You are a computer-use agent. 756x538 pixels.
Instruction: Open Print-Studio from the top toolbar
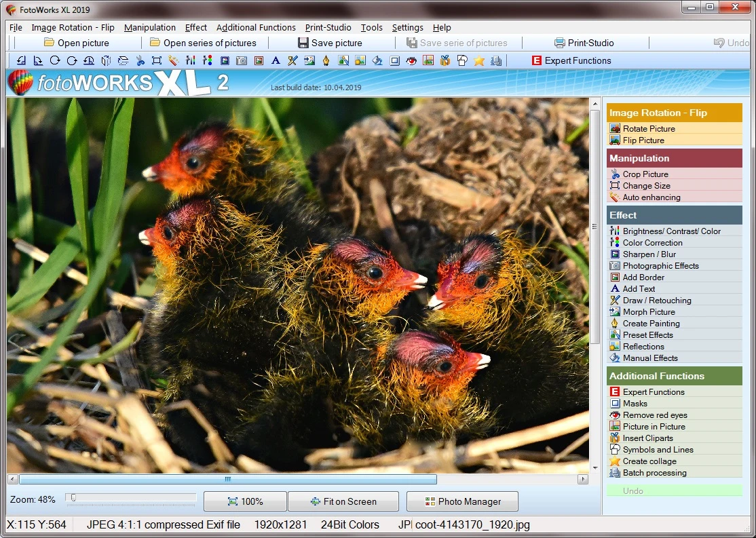[584, 43]
